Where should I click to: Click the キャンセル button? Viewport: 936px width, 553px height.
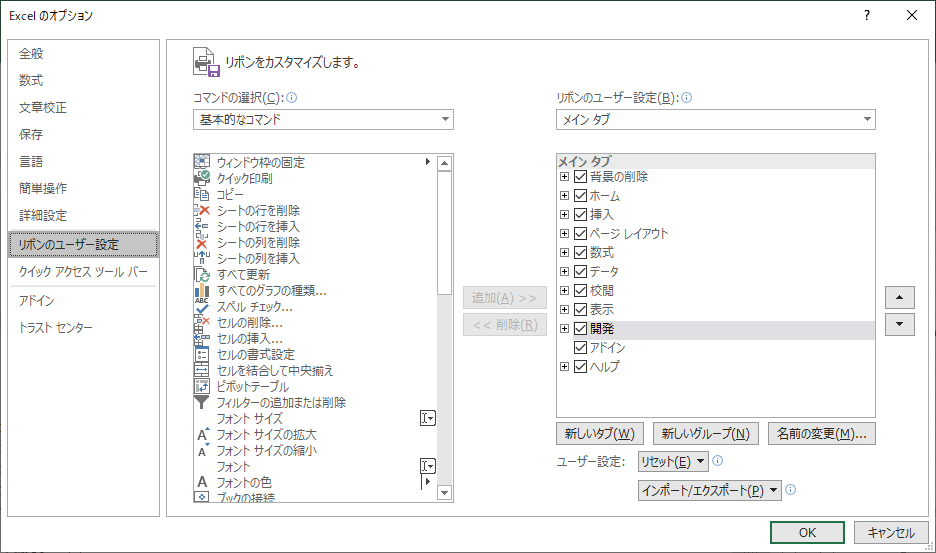(x=891, y=533)
